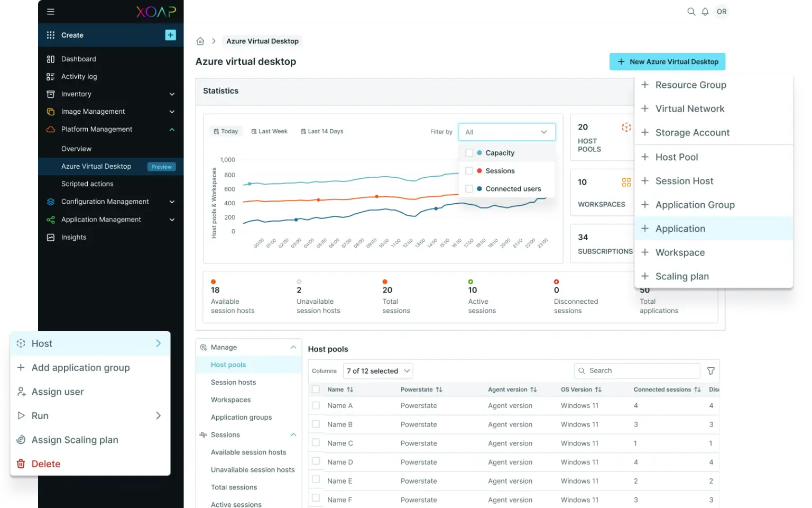Toggle the select-all checkbox in table header

pyautogui.click(x=316, y=389)
